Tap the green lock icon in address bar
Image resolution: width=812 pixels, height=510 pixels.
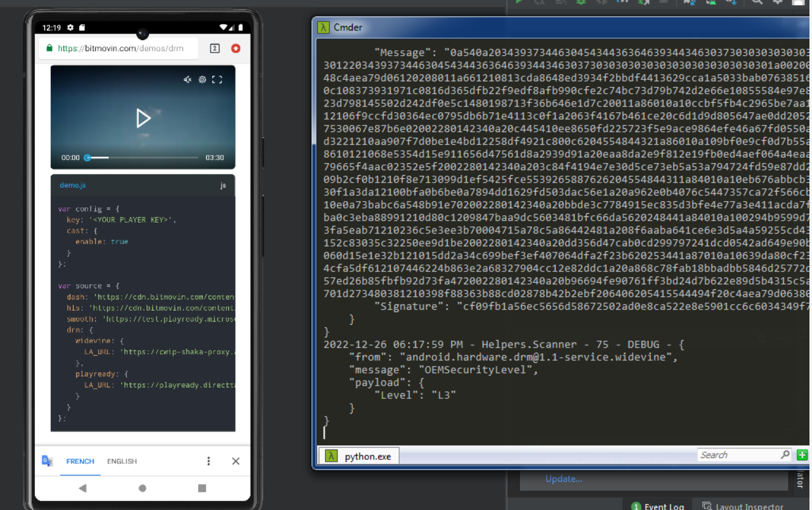pyautogui.click(x=49, y=48)
